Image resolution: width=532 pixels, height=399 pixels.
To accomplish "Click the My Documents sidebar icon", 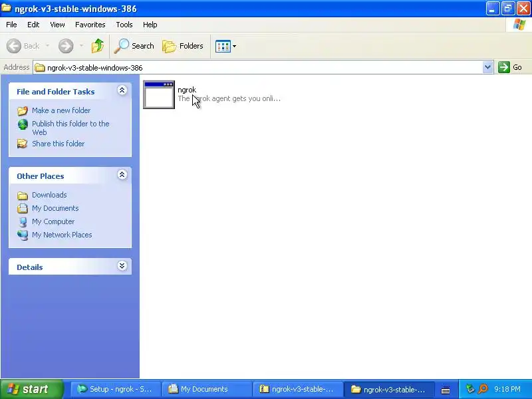I will [x=23, y=208].
